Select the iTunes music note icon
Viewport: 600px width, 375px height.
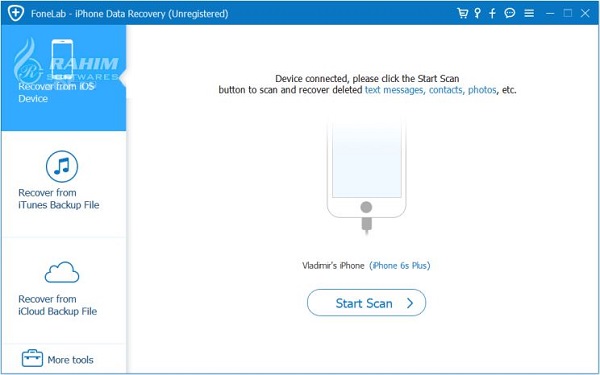(62, 166)
